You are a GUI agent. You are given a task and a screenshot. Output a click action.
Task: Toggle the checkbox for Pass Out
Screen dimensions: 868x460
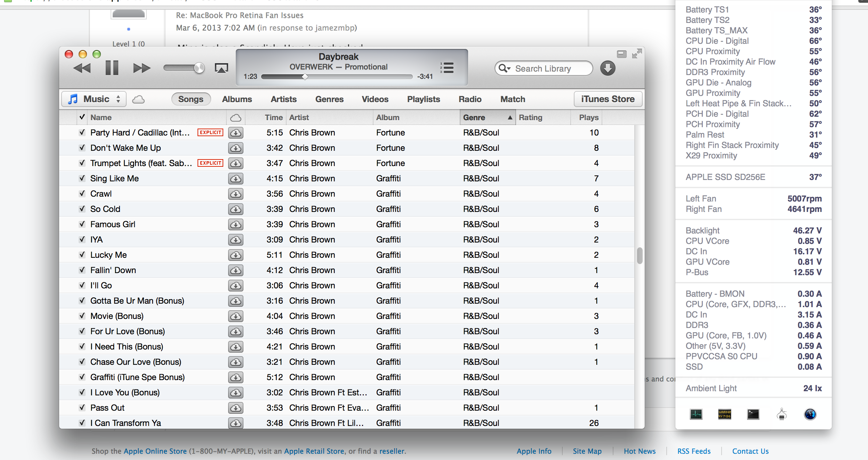82,408
